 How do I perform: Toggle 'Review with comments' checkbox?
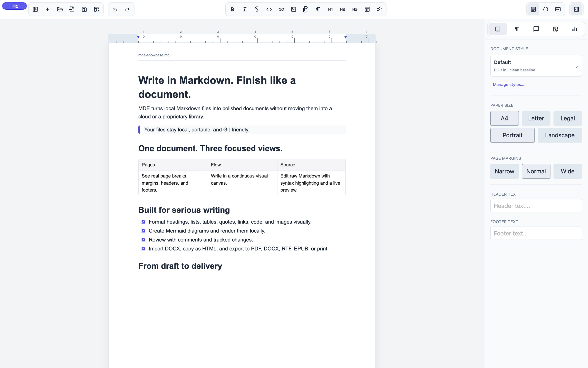(143, 240)
